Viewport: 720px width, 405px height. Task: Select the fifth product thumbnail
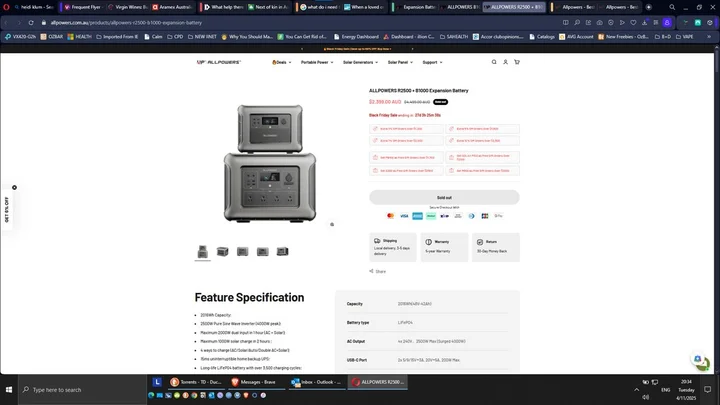282,252
